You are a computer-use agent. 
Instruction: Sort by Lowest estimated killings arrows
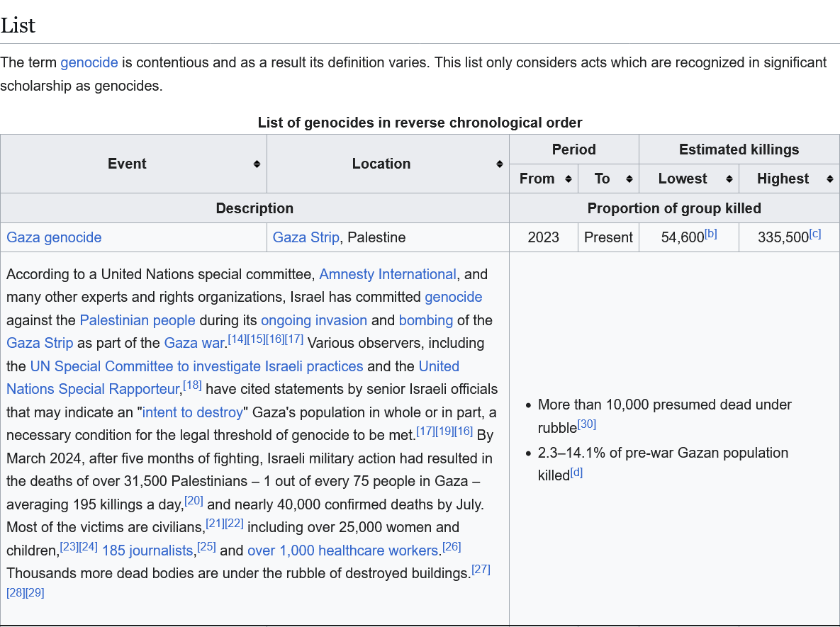tap(729, 179)
